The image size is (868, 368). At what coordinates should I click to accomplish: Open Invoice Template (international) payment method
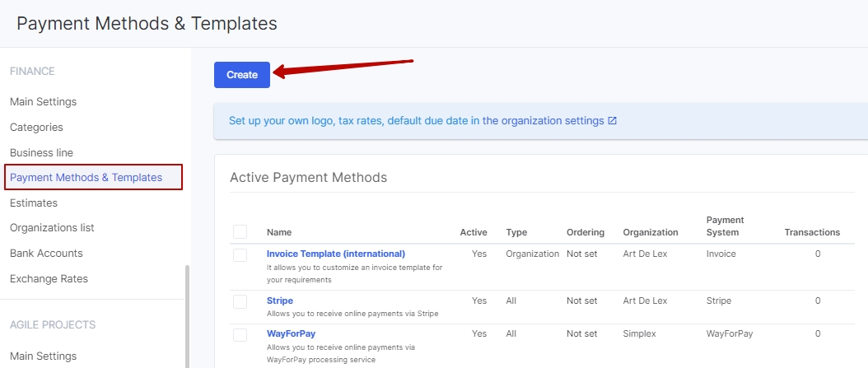(335, 254)
